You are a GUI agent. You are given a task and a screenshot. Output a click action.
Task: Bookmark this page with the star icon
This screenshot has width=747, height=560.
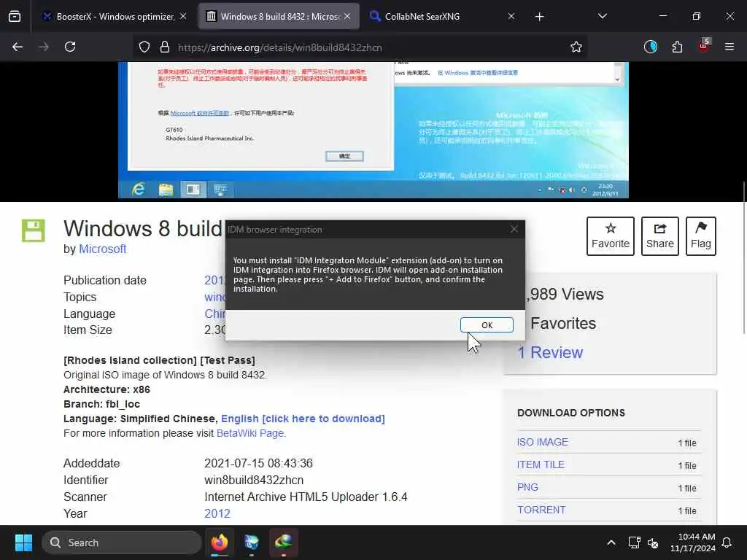point(576,47)
